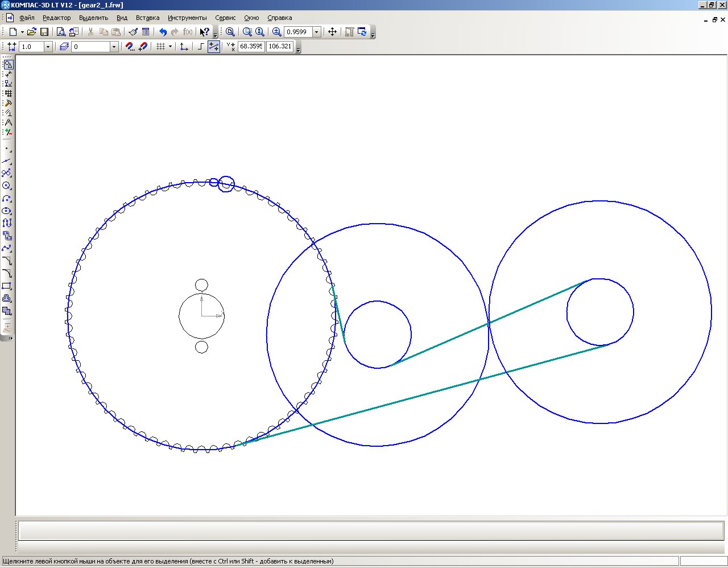Select the Circle drawing tool
This screenshot has width=728, height=568.
pos(7,186)
